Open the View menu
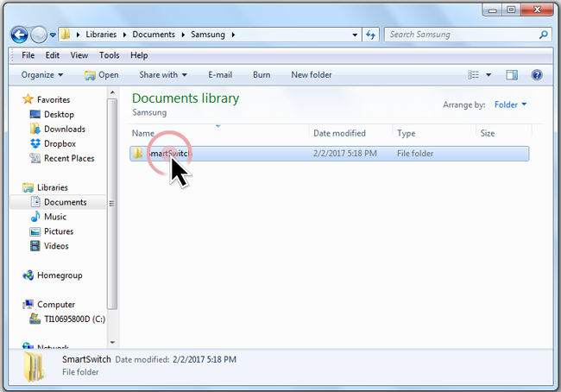The width and height of the screenshot is (561, 392). 79,55
